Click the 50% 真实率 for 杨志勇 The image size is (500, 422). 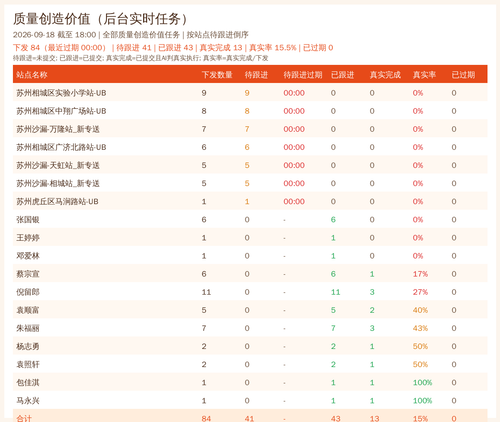click(420, 346)
